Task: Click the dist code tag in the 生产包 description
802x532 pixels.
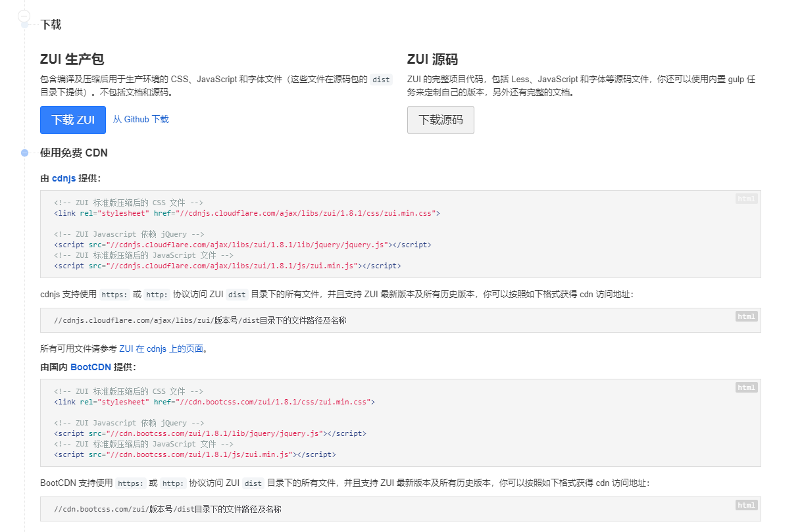Action: [x=381, y=80]
